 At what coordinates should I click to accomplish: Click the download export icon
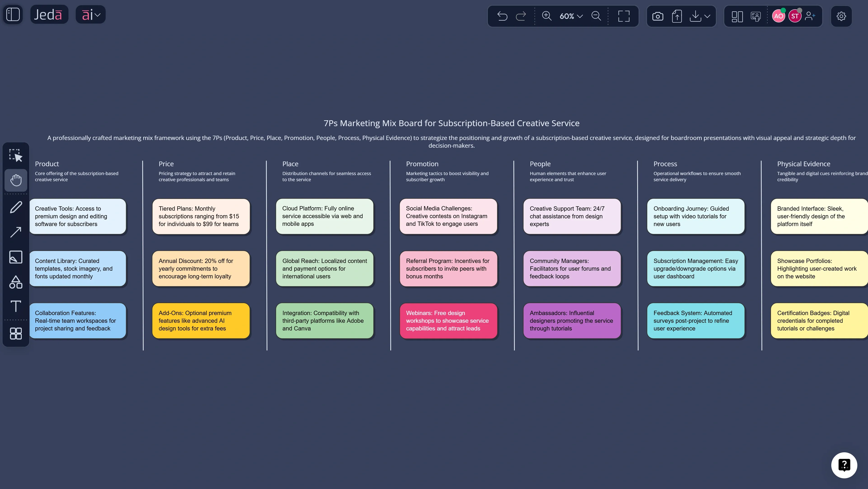point(694,16)
